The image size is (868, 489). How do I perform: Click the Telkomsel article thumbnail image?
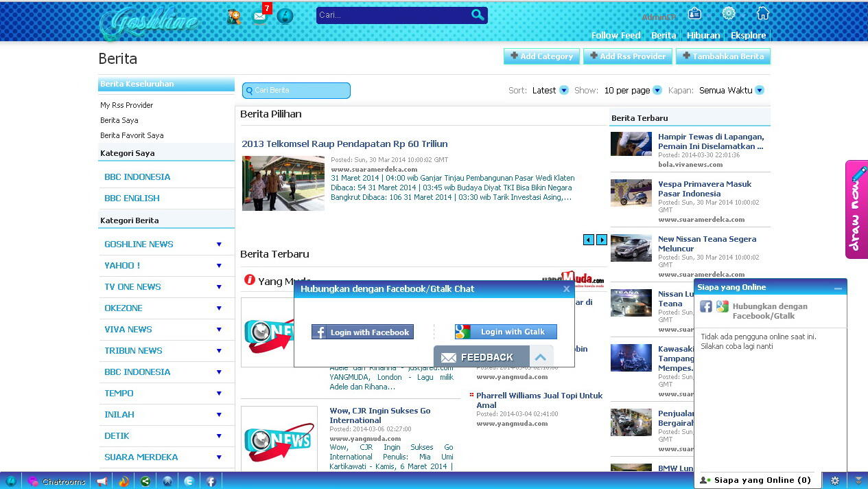tap(283, 183)
